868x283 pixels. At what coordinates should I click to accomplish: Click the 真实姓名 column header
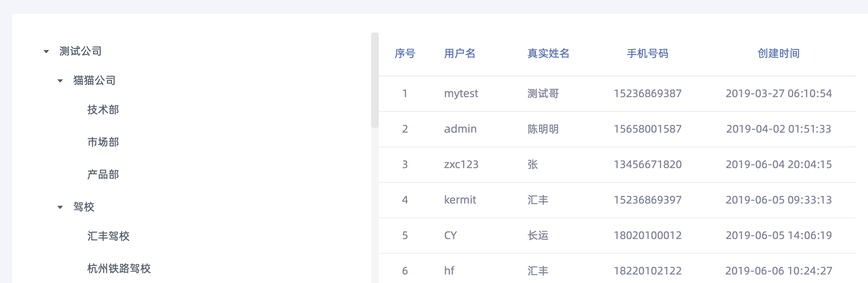click(x=549, y=54)
